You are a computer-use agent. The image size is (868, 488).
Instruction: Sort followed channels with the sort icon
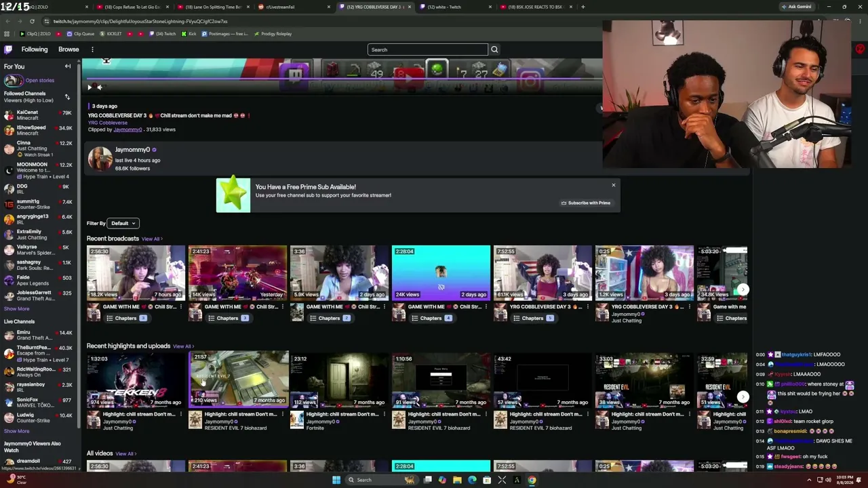pos(67,97)
